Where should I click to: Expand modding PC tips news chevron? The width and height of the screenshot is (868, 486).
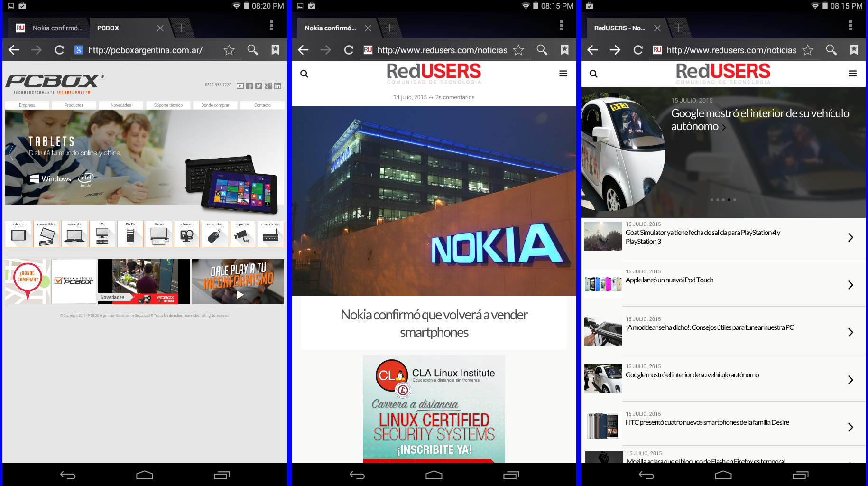(x=850, y=332)
